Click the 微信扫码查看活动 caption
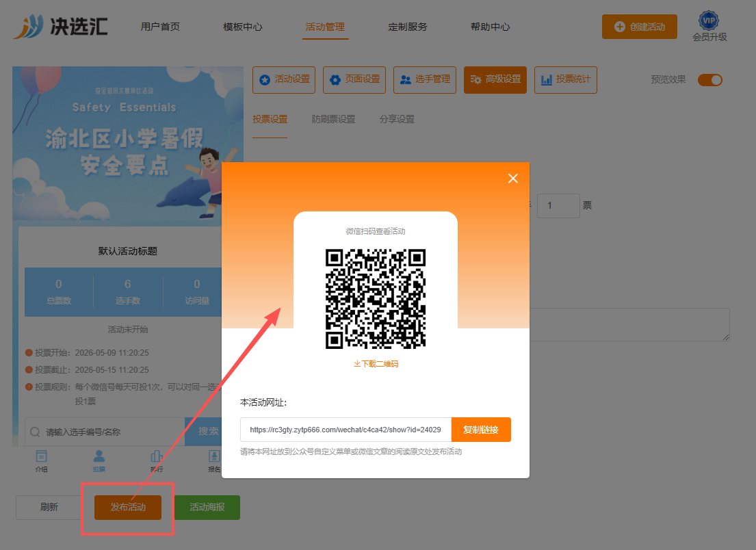 click(376, 231)
